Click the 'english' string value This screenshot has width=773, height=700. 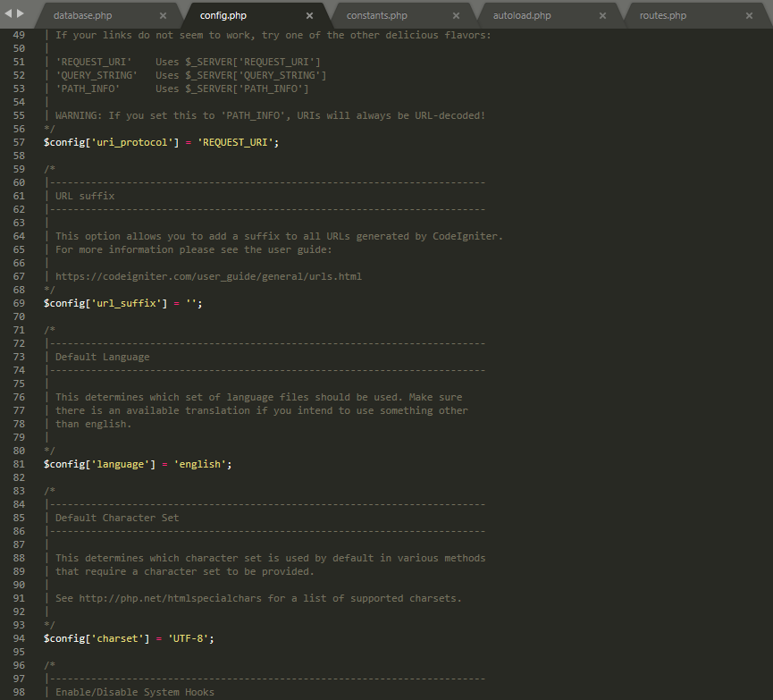click(199, 464)
